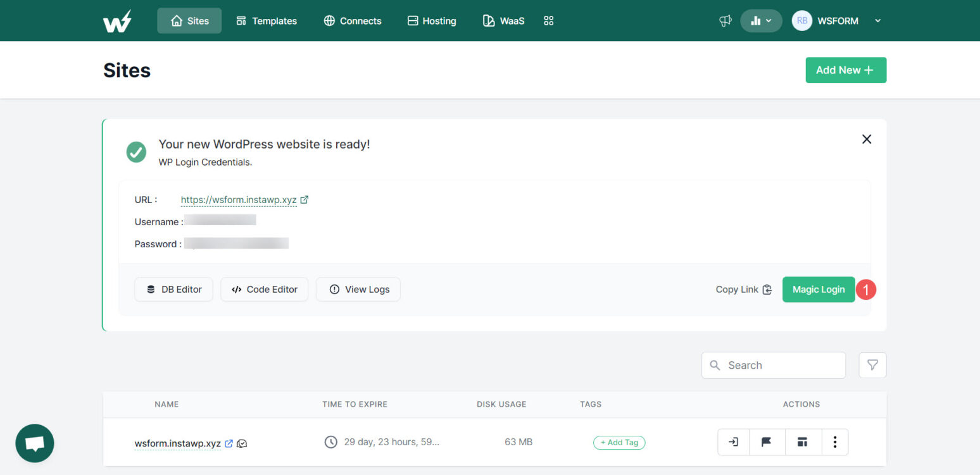The image size is (980, 475).
Task: Expand the WSFORM account chevron
Action: coord(877,21)
